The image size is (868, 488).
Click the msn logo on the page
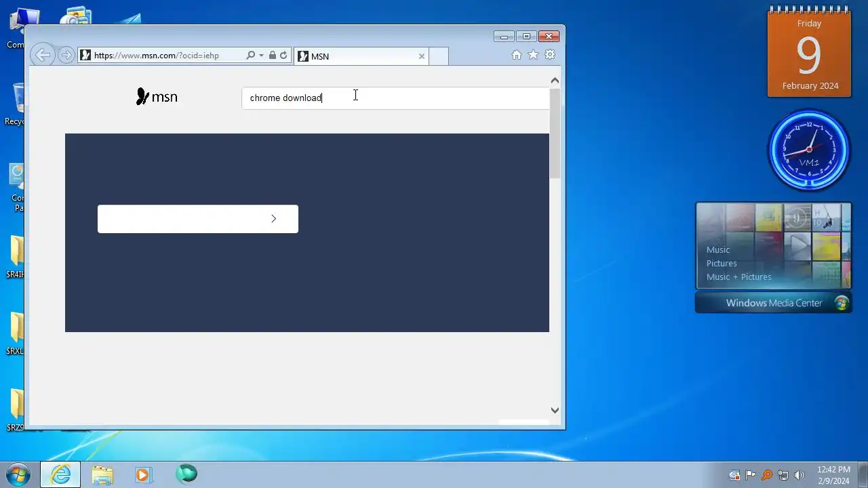click(157, 97)
